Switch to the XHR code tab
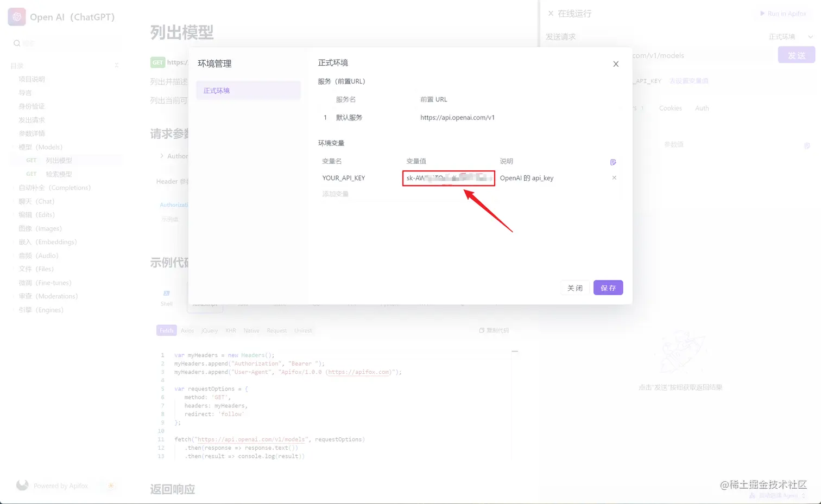The height and width of the screenshot is (504, 821). pyautogui.click(x=231, y=330)
